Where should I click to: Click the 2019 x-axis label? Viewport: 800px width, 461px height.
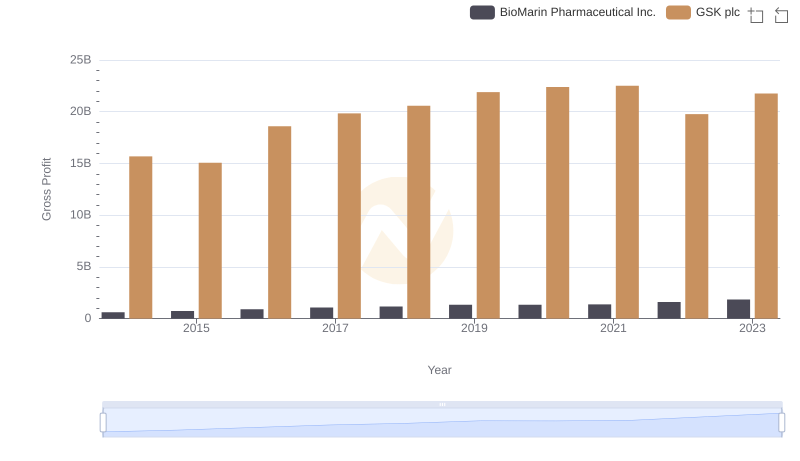pos(474,328)
